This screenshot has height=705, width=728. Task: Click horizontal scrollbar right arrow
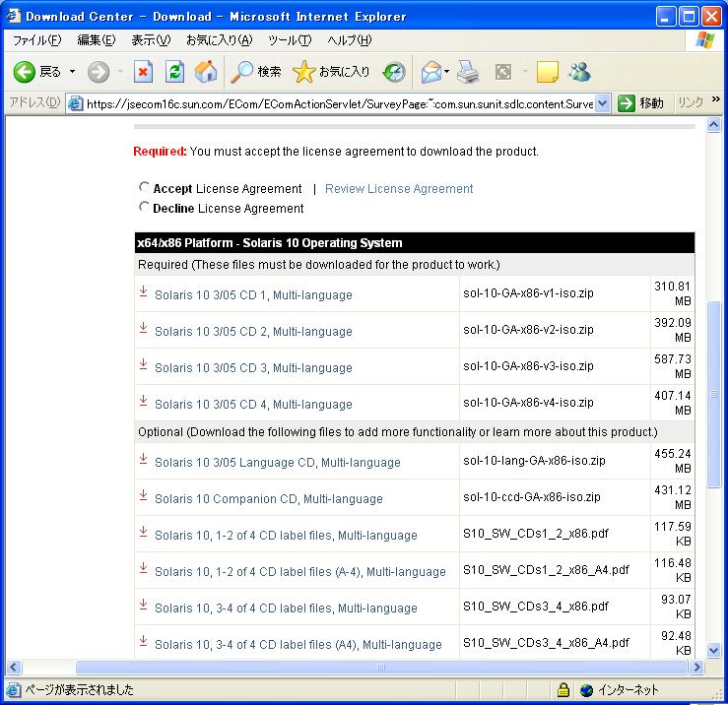tap(696, 668)
